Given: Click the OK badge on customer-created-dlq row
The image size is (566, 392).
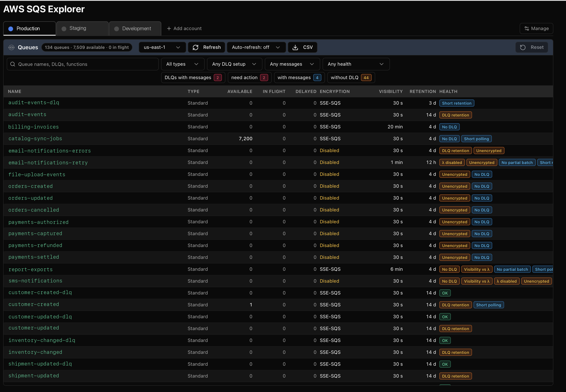Looking at the screenshot, I should [x=445, y=293].
